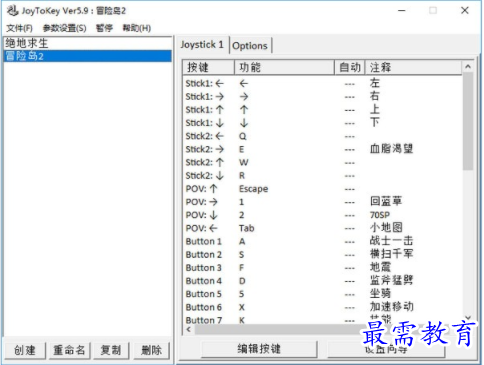Switch to the Options tab
Viewport: 484px width, 365px height.
250,46
